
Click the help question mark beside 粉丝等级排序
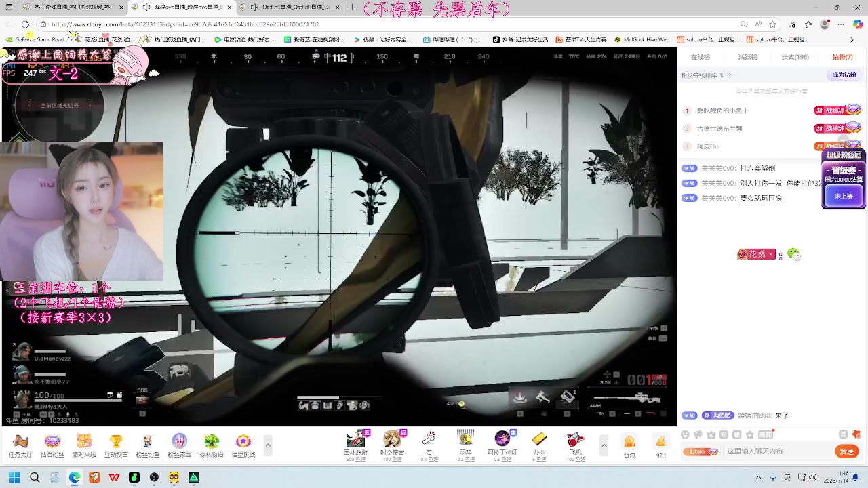pyautogui.click(x=730, y=75)
